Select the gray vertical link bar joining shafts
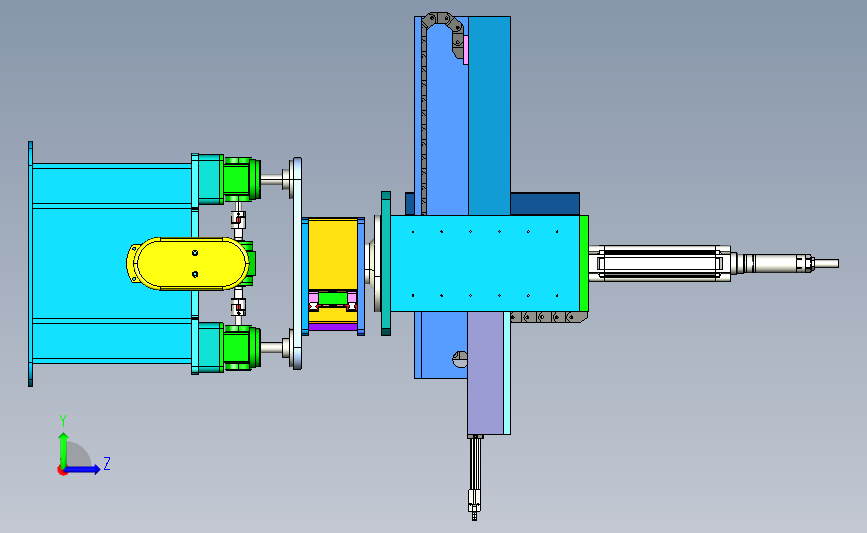The image size is (867, 533). [x=297, y=264]
